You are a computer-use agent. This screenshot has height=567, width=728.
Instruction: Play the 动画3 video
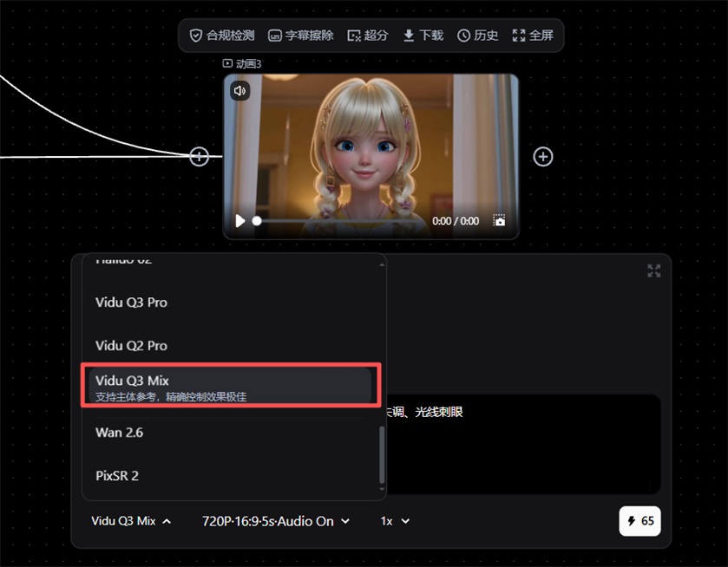[240, 221]
